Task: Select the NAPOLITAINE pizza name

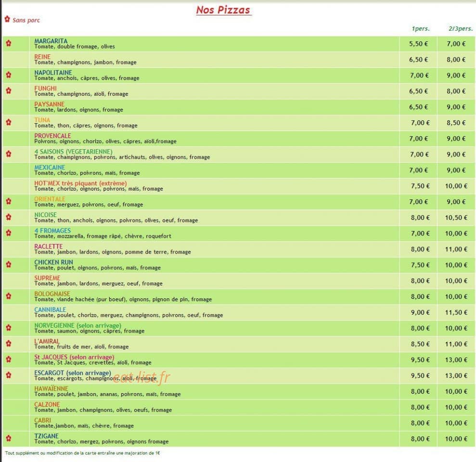Action: (53, 72)
